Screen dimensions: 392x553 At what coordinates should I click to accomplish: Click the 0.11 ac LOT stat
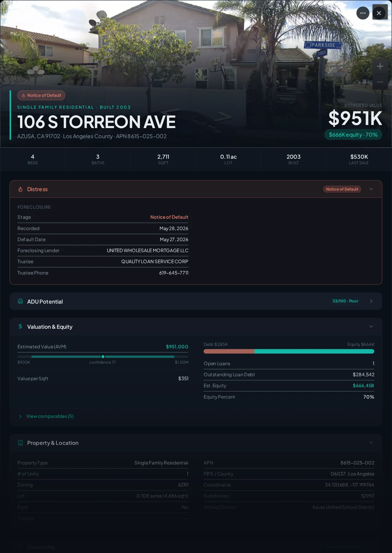228,159
